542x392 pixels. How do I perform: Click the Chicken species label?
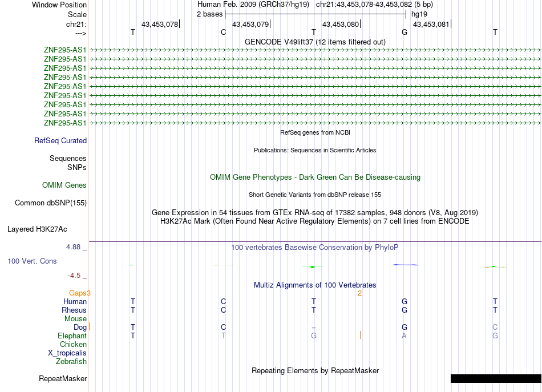[x=73, y=345]
